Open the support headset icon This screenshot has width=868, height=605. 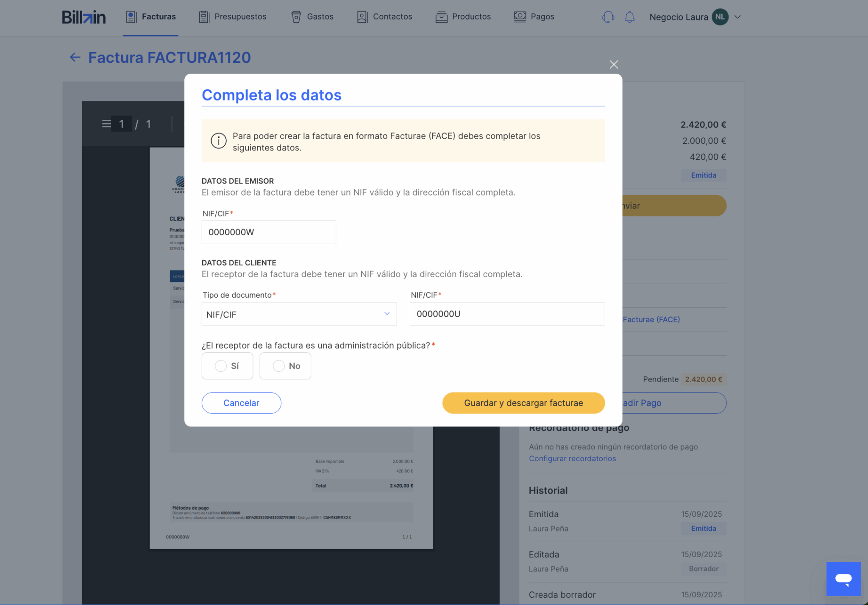[608, 17]
